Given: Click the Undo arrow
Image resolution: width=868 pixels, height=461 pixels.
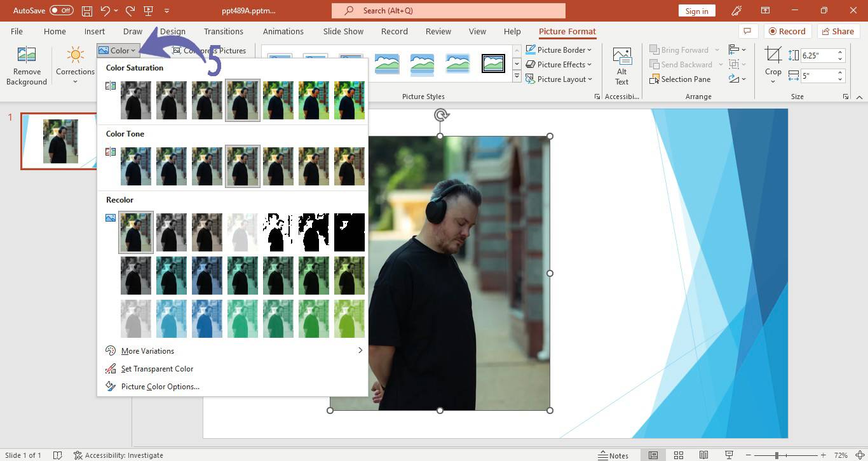Looking at the screenshot, I should (x=105, y=11).
